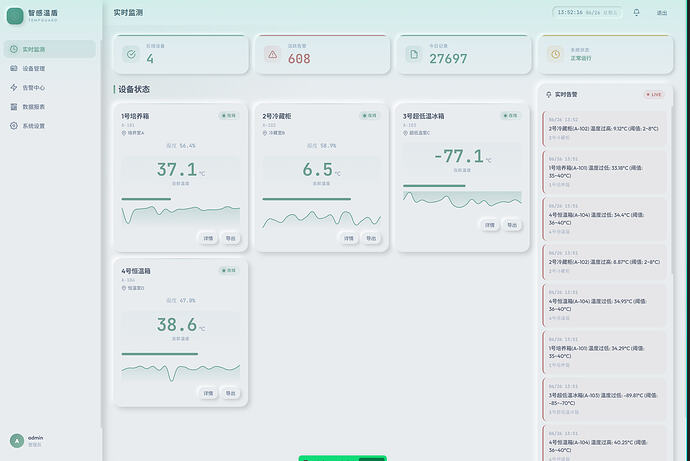Open the notification bell in the header
Image resolution: width=690 pixels, height=461 pixels.
click(x=636, y=12)
